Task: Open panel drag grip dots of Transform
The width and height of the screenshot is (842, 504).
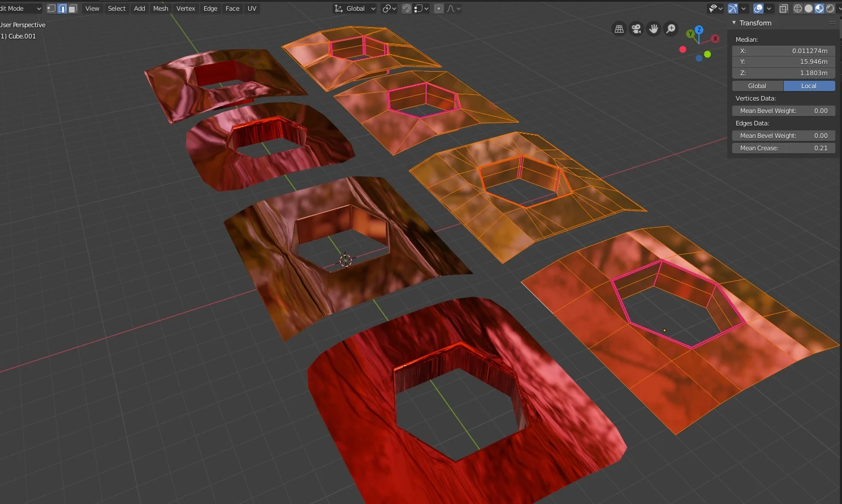Action: pos(832,23)
